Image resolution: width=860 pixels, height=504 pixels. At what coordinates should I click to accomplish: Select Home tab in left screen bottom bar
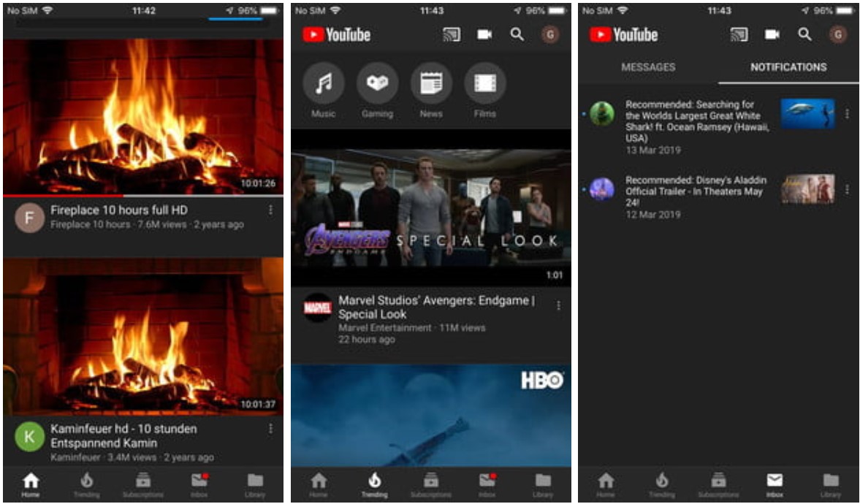coord(31,485)
